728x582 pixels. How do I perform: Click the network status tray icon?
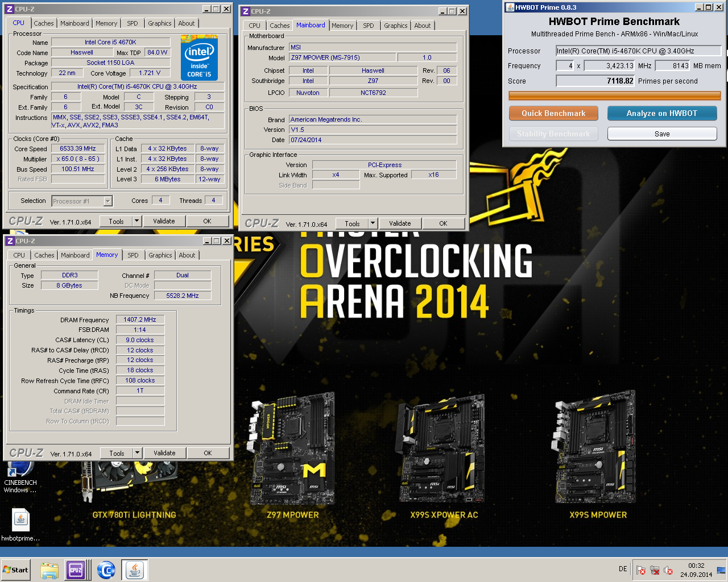(655, 570)
